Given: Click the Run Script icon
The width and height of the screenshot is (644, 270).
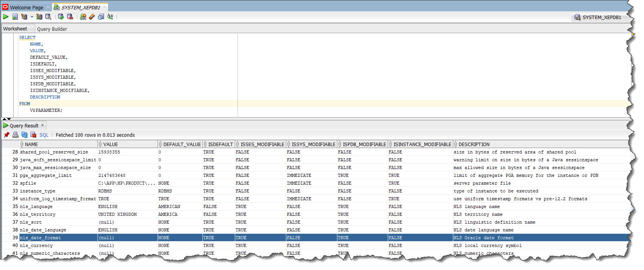Looking at the screenshot, I should coord(15,17).
